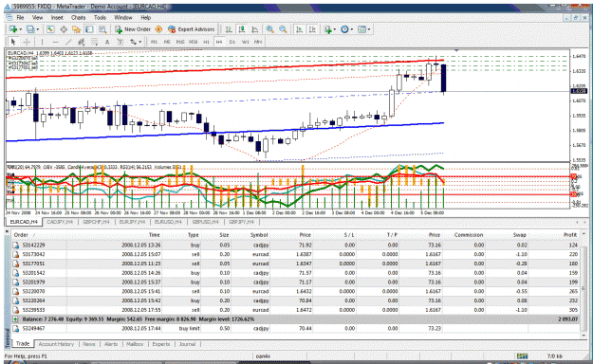Select the Fibonacci Retracement tool
This screenshot has height=364, width=593.
point(94,42)
